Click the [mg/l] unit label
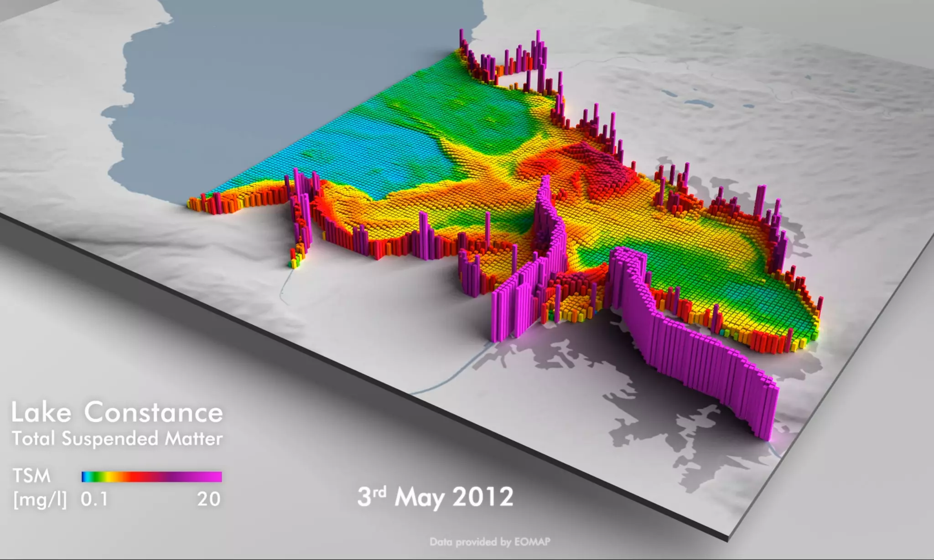Viewport: 934px width, 560px height. coord(40,500)
